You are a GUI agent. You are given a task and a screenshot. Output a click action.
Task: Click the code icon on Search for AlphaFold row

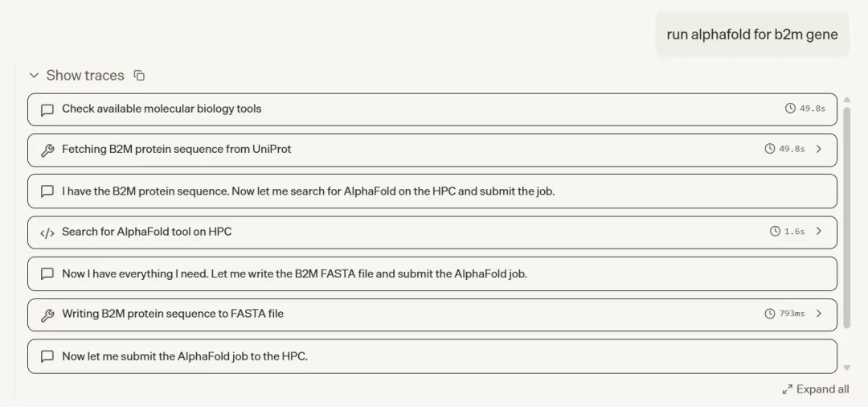[47, 232]
